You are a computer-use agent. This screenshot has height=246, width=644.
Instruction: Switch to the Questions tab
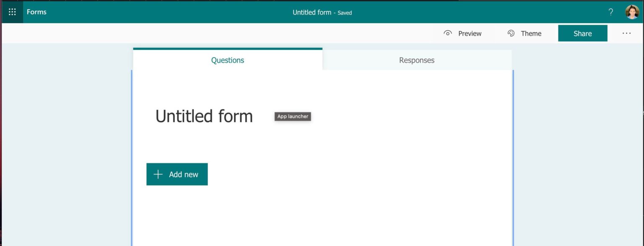227,60
